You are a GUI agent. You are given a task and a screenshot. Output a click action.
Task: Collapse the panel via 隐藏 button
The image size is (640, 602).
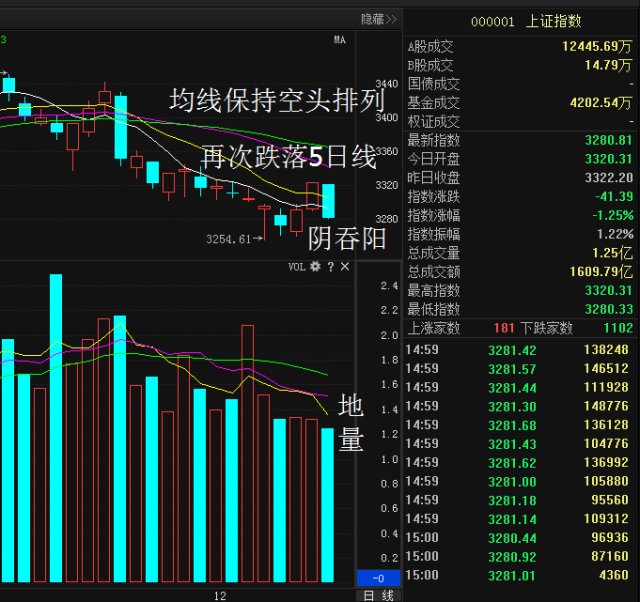379,19
